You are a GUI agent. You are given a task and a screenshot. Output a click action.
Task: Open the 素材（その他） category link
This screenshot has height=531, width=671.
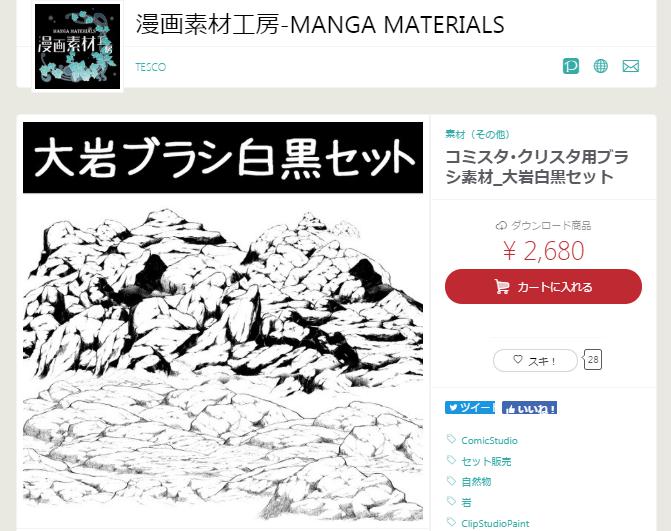pos(478,134)
